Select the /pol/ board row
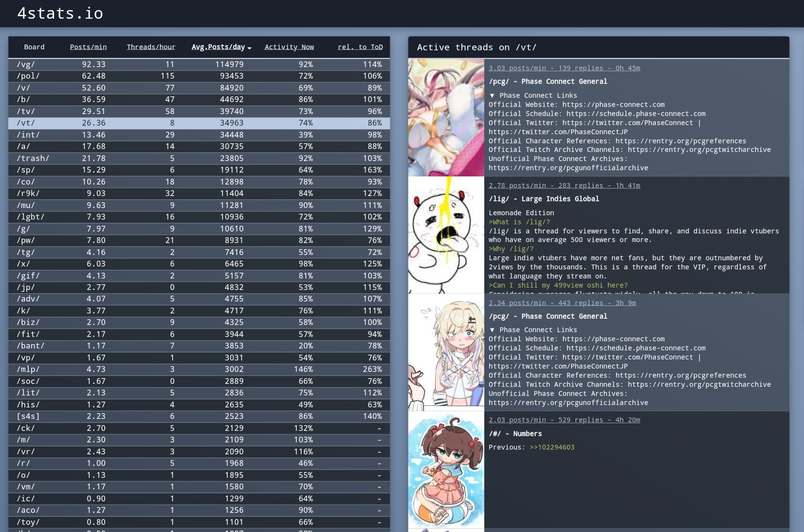 pos(199,76)
